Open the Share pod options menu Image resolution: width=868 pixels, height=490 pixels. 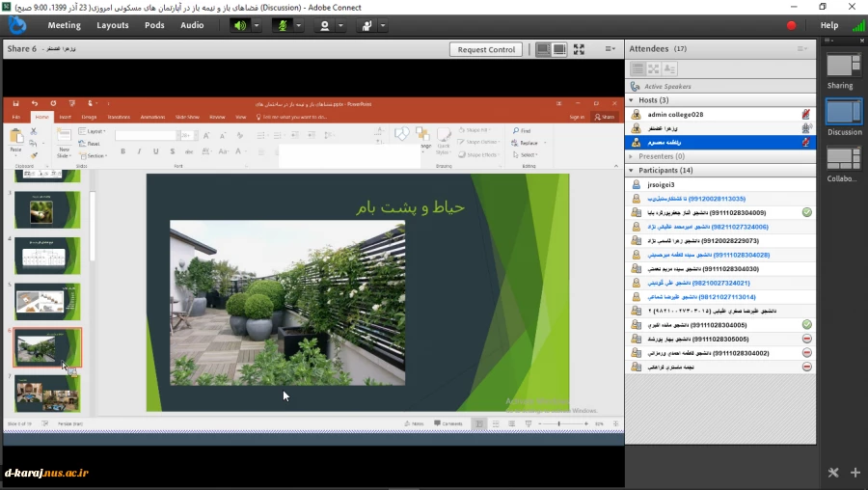(610, 49)
